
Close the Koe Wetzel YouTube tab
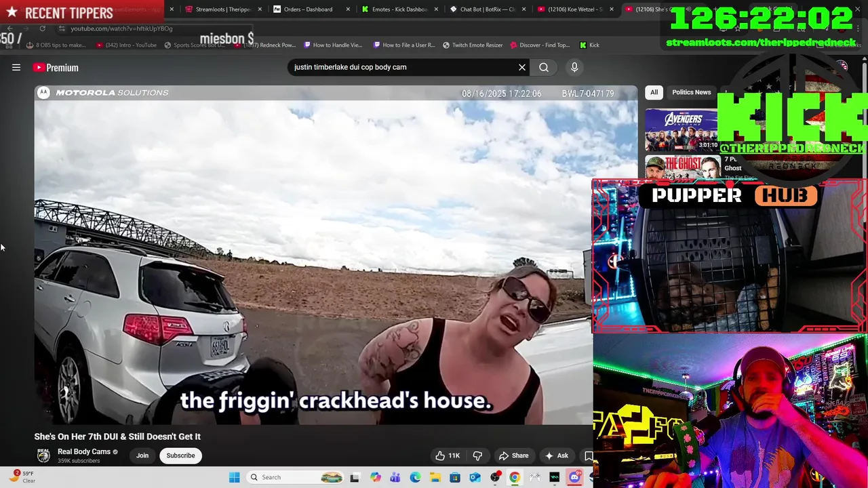(612, 9)
